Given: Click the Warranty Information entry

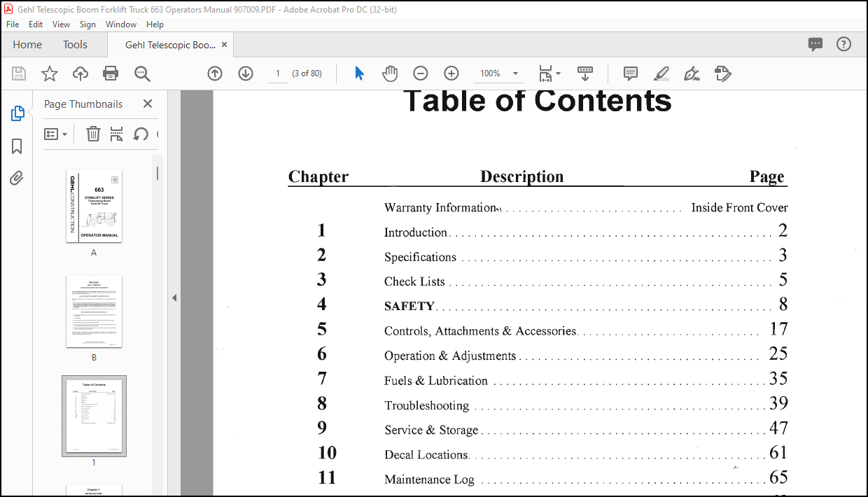Looking at the screenshot, I should 440,207.
